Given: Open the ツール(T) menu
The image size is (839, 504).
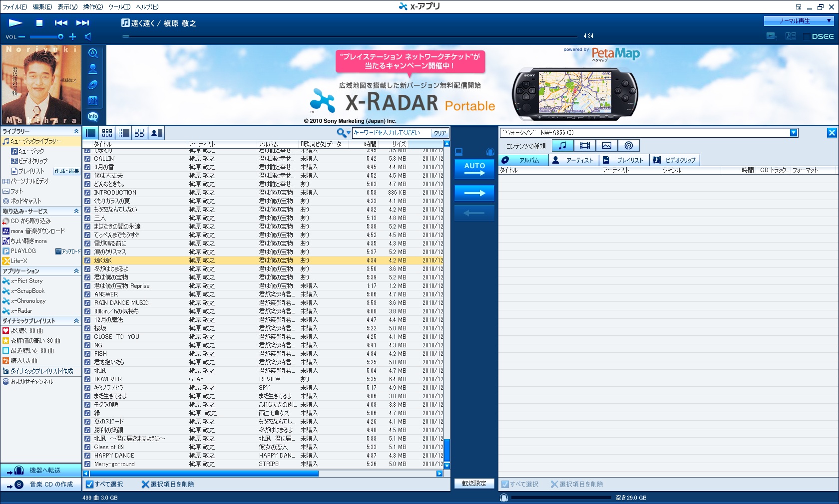Looking at the screenshot, I should click(119, 7).
